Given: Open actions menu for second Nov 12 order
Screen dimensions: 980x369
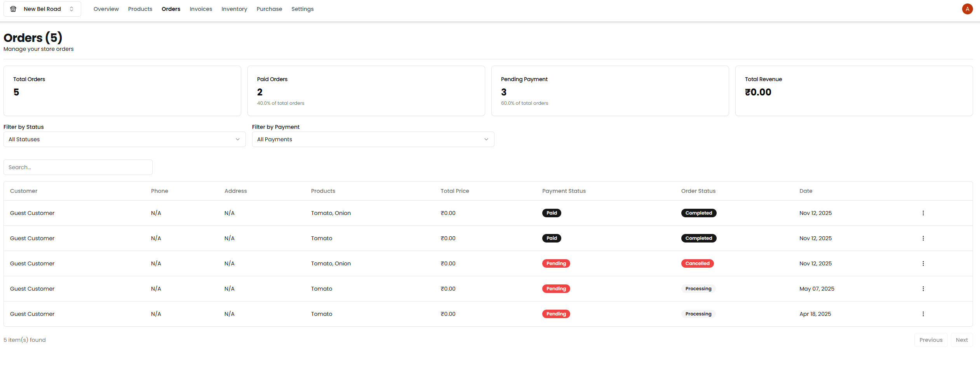Looking at the screenshot, I should 923,238.
